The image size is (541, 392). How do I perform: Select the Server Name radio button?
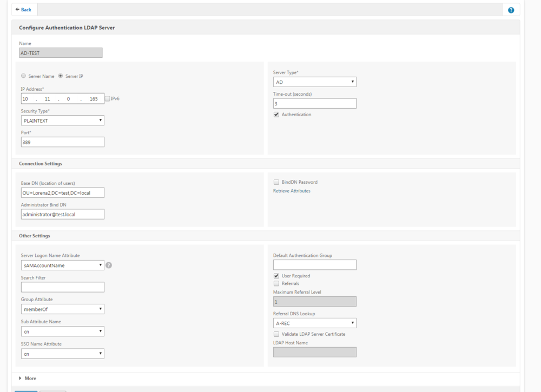point(23,75)
